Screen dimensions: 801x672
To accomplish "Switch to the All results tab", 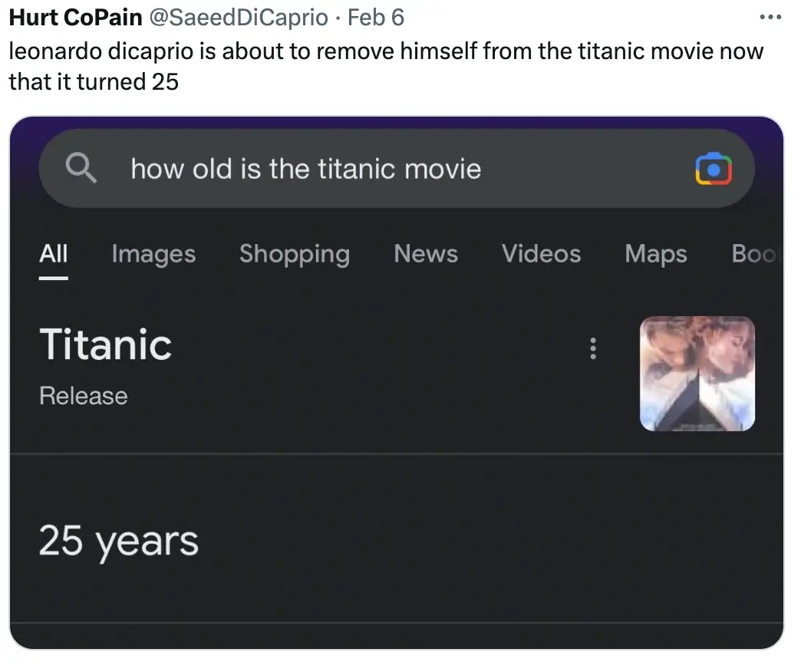I will [x=52, y=254].
